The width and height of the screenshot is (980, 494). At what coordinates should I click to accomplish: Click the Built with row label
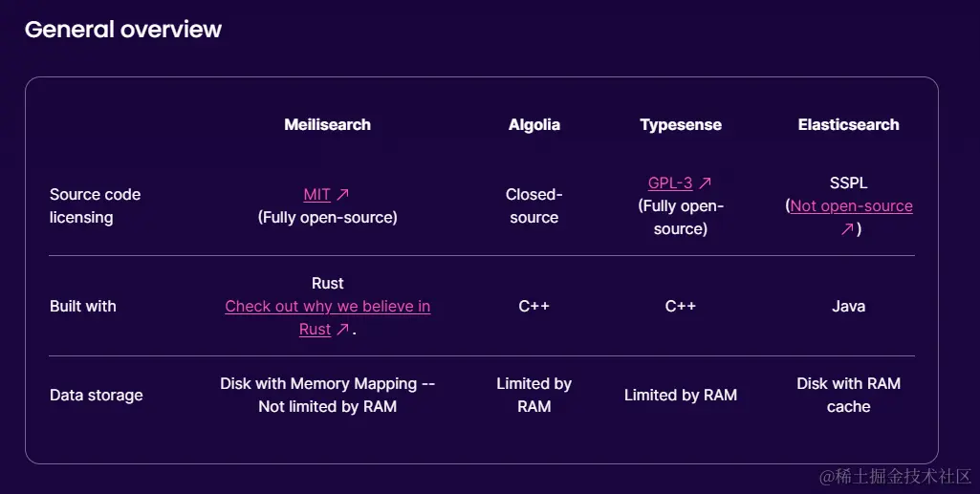pos(83,307)
